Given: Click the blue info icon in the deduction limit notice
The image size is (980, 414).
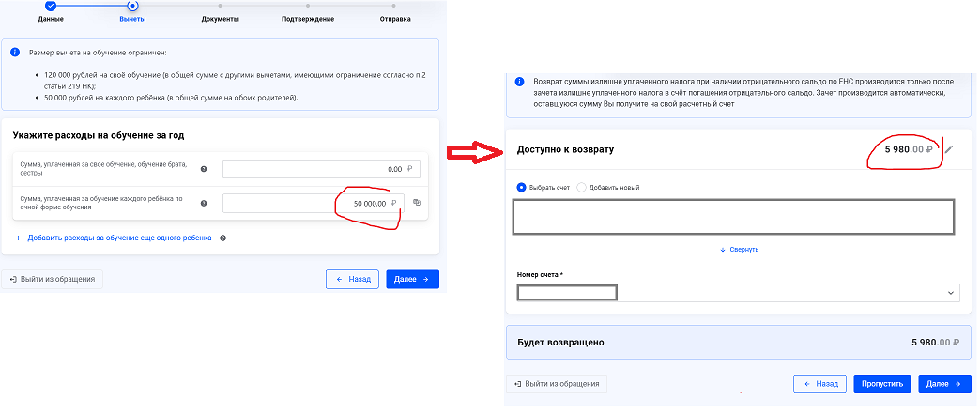Looking at the screenshot, I should 15,53.
